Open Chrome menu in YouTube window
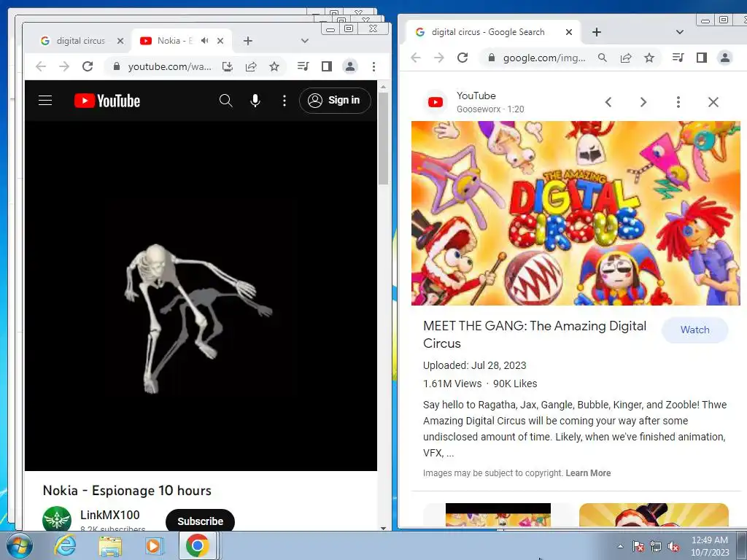 (374, 66)
